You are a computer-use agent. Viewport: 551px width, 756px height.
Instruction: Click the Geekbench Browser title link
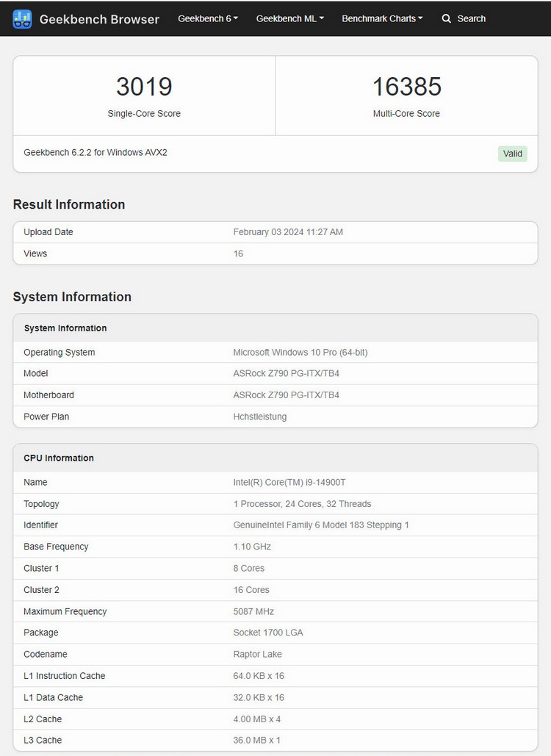99,19
